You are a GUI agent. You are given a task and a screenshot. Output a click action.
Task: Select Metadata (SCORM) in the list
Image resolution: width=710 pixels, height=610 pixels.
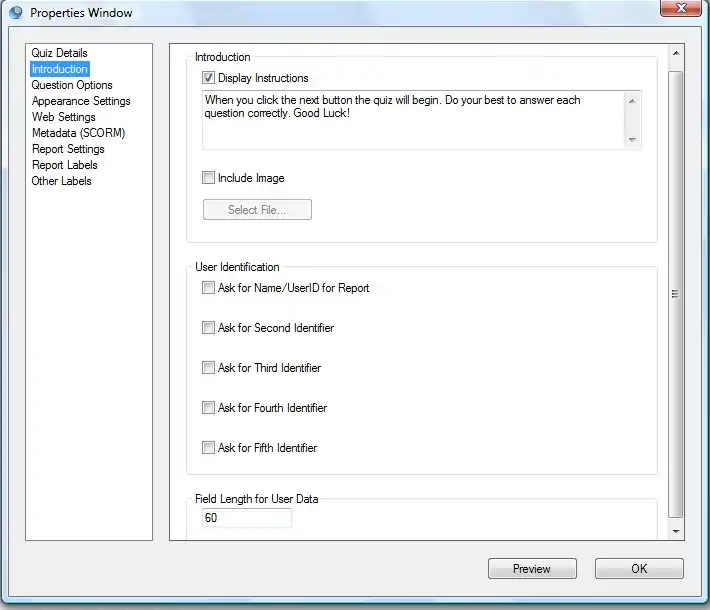pyautogui.click(x=78, y=133)
